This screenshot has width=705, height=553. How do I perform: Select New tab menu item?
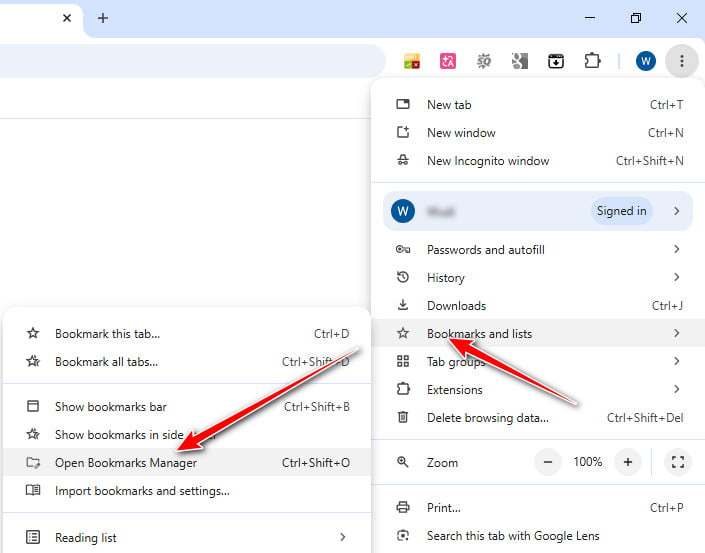pyautogui.click(x=538, y=105)
